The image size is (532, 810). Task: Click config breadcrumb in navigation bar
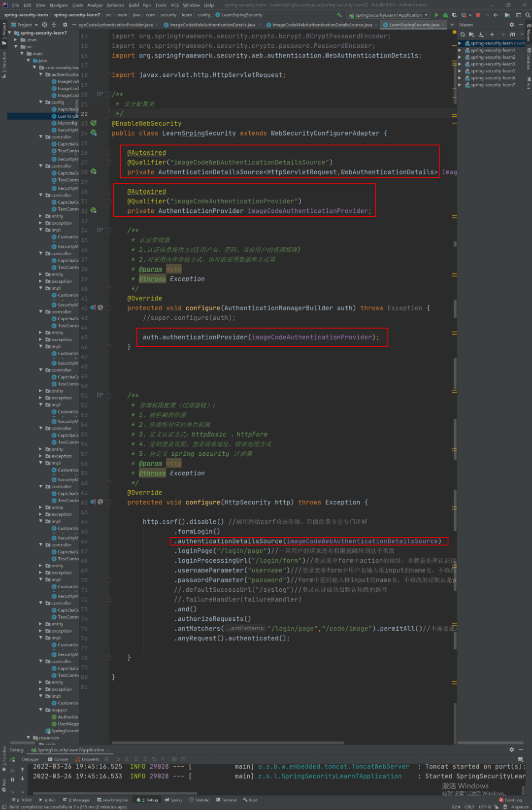pos(204,15)
